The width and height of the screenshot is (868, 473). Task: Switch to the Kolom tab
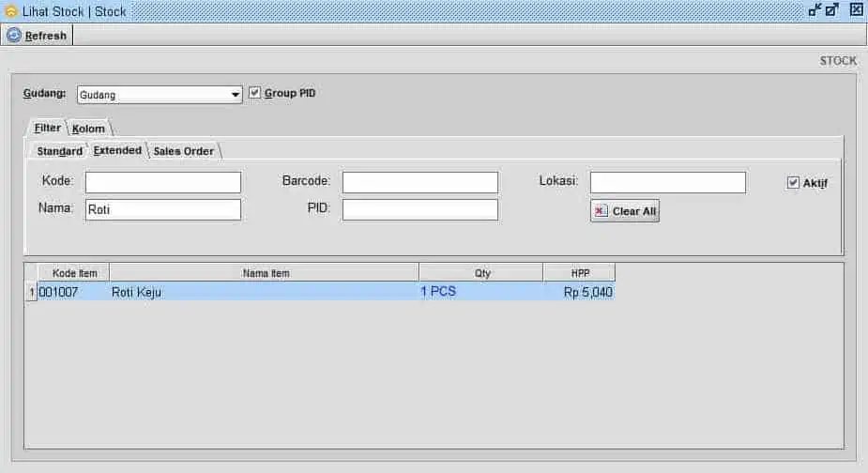click(88, 129)
